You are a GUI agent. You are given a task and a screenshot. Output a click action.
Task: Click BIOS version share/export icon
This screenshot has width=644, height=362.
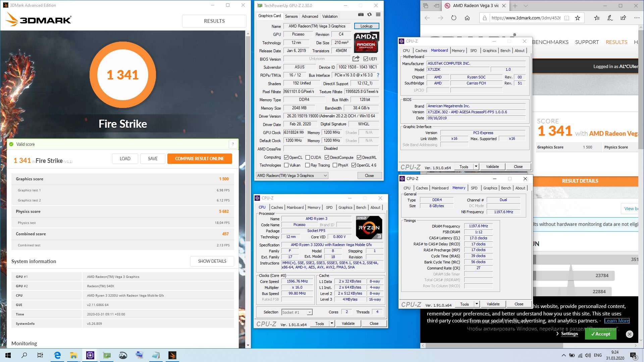[356, 59]
